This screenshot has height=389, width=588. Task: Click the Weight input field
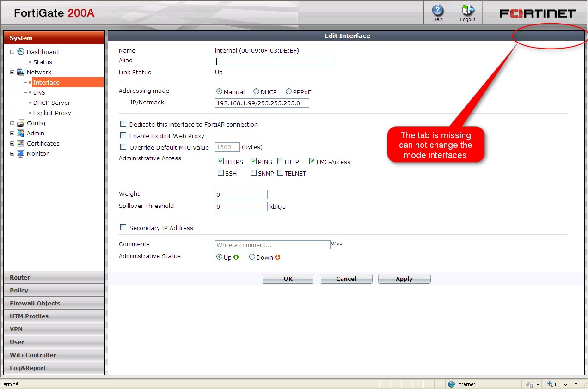click(x=241, y=194)
